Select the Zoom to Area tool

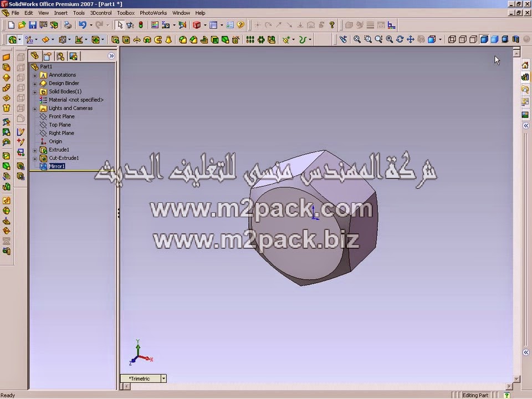tap(367, 39)
